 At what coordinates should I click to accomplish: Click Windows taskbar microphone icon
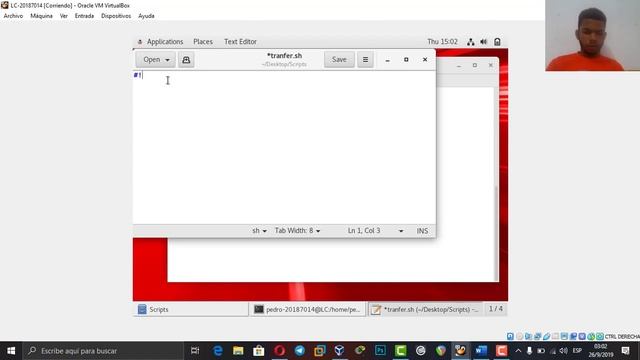pyautogui.click(x=529, y=351)
